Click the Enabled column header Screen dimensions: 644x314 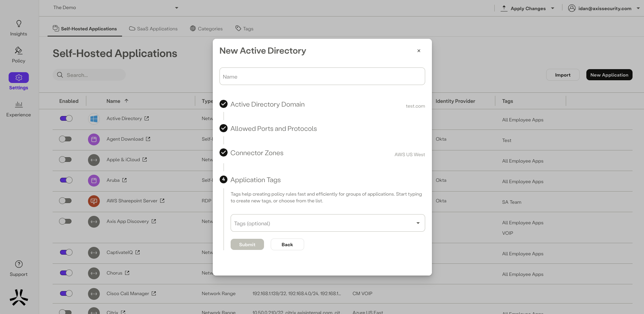pyautogui.click(x=69, y=101)
